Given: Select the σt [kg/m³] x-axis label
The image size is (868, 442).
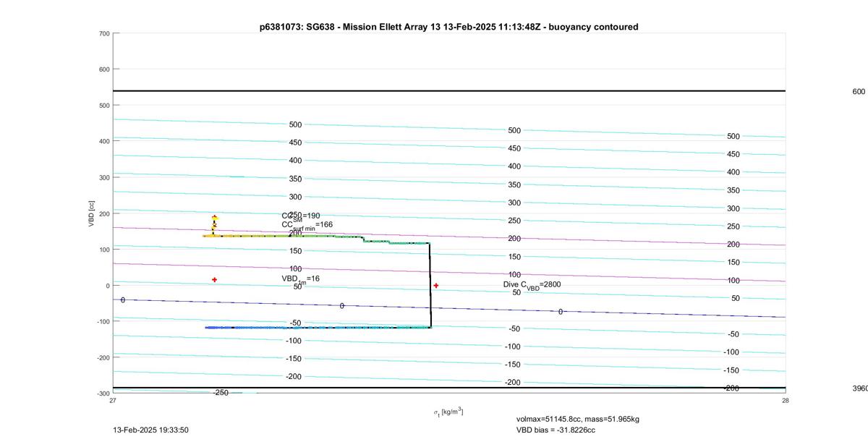Looking at the screenshot, I should tap(448, 412).
